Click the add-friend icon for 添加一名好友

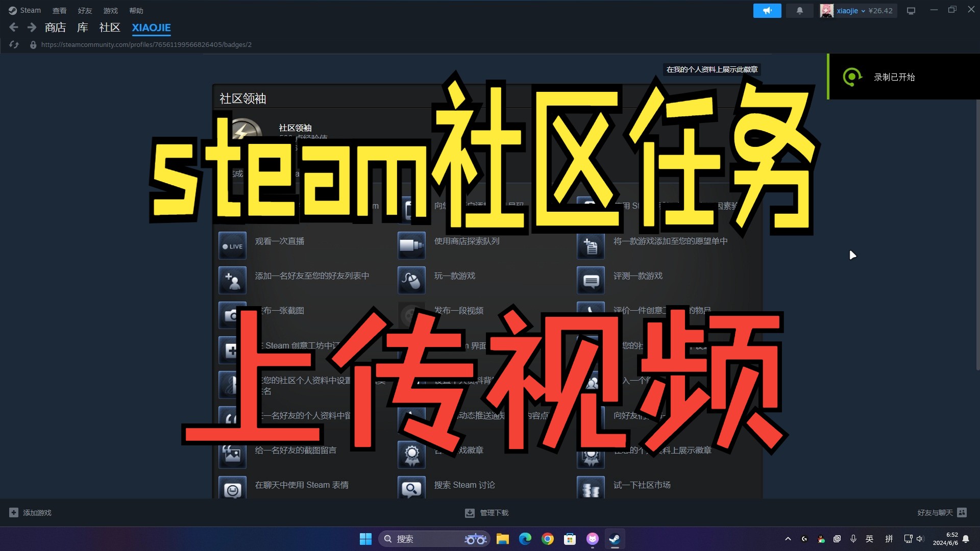tap(232, 281)
